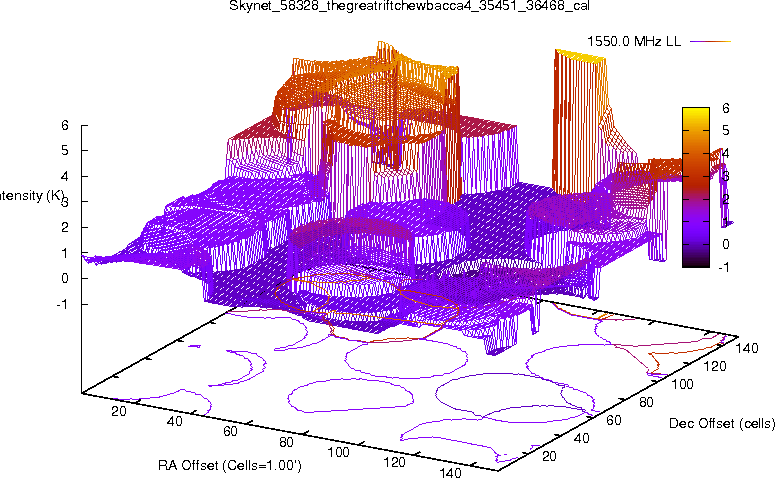Click the RA Offset tick label 60
The width and height of the screenshot is (775, 478).
click(x=230, y=432)
